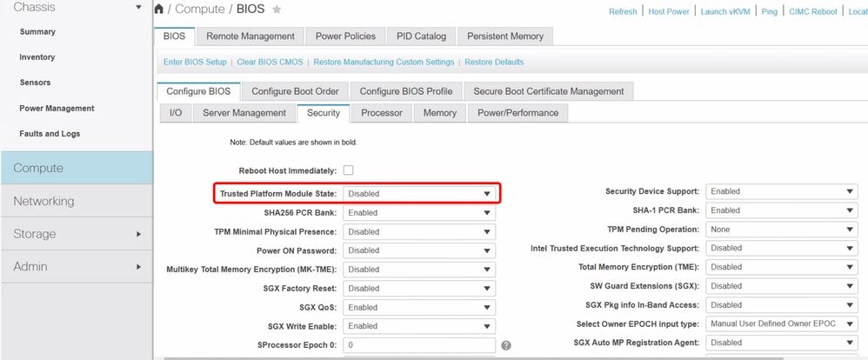Expand the Storage submenu arrow

coord(138,234)
